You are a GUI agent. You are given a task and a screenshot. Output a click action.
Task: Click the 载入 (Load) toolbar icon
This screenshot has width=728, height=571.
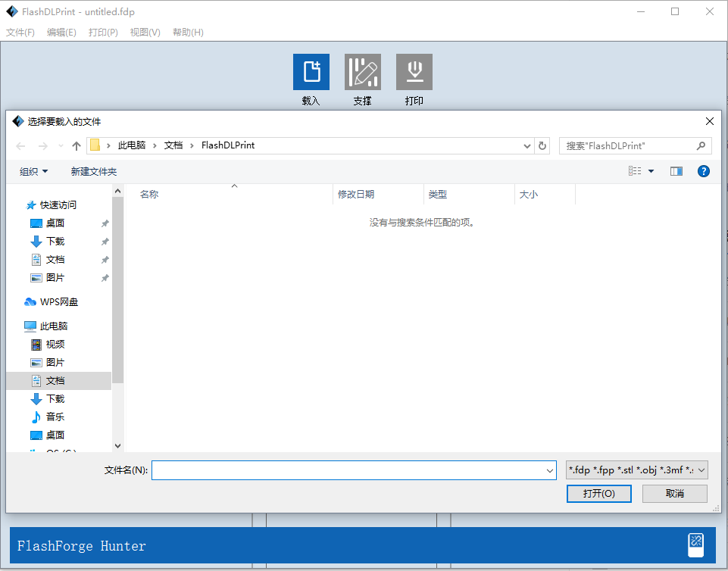(311, 72)
